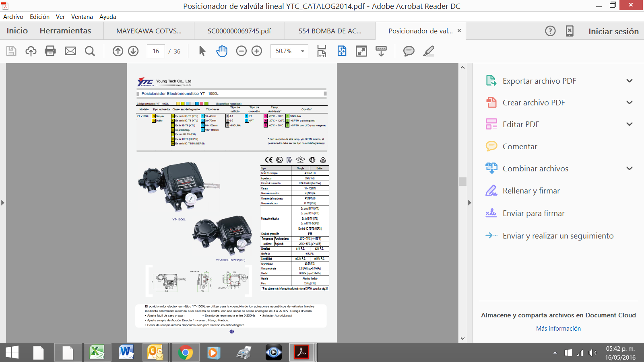The image size is (644, 362).
Task: Select the highlighter pen tool
Action: [x=429, y=51]
